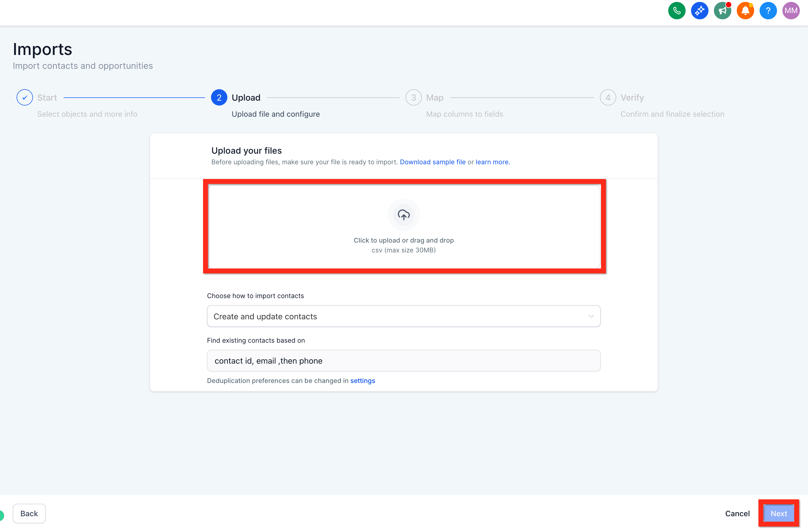
Task: Click the Download sample file link
Action: 432,162
